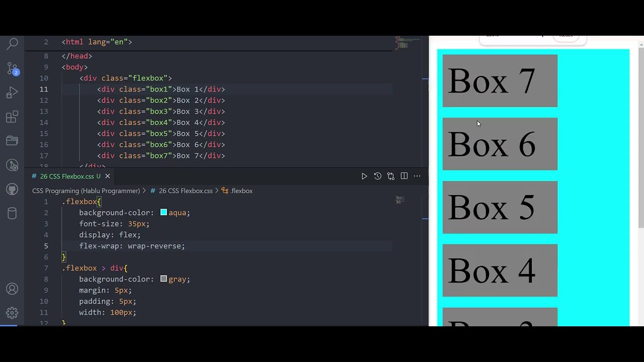Viewport: 644px width, 362px height.
Task: Click the Box 5 element in preview
Action: click(x=500, y=208)
